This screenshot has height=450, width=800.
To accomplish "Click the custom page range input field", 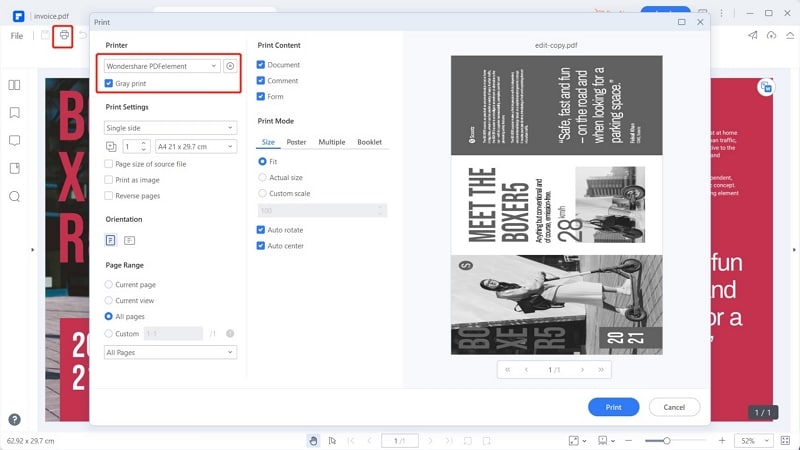I will click(x=173, y=333).
